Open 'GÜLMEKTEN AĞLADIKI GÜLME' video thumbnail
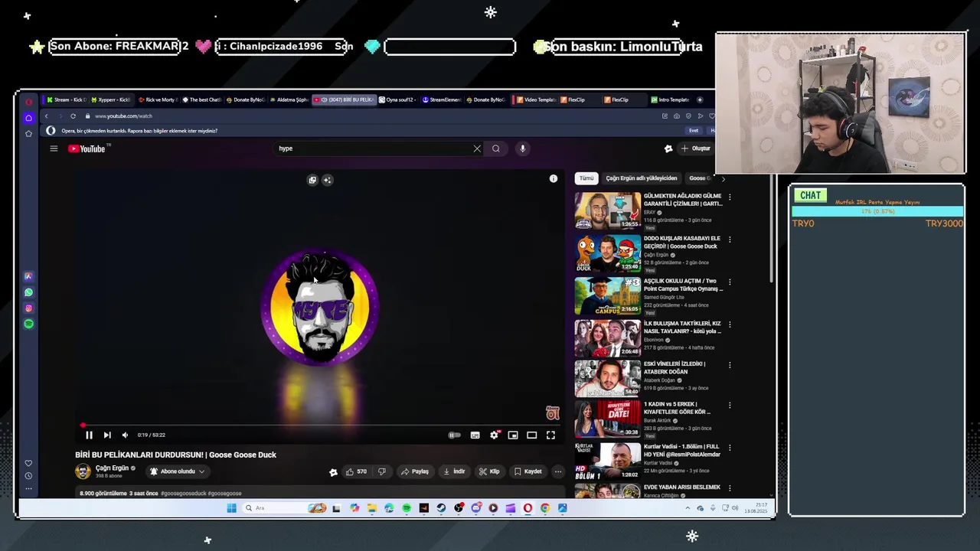The width and height of the screenshot is (980, 551). coord(608,210)
